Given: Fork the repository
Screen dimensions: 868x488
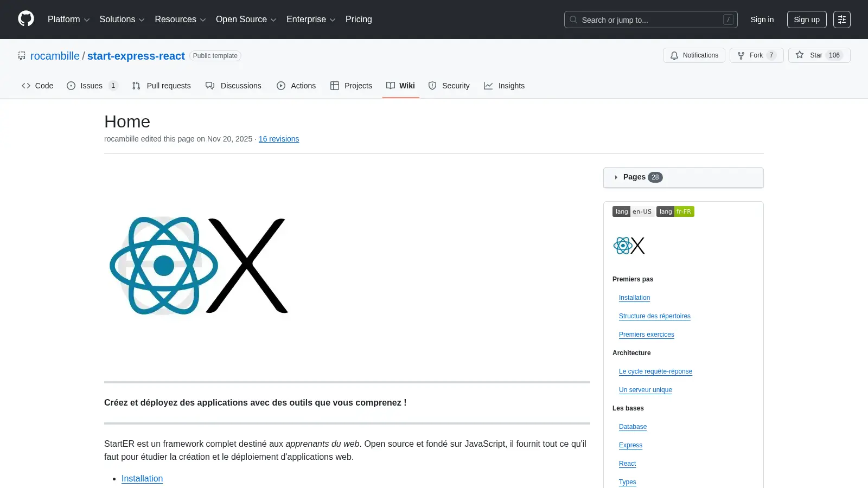Looking at the screenshot, I should [x=756, y=55].
